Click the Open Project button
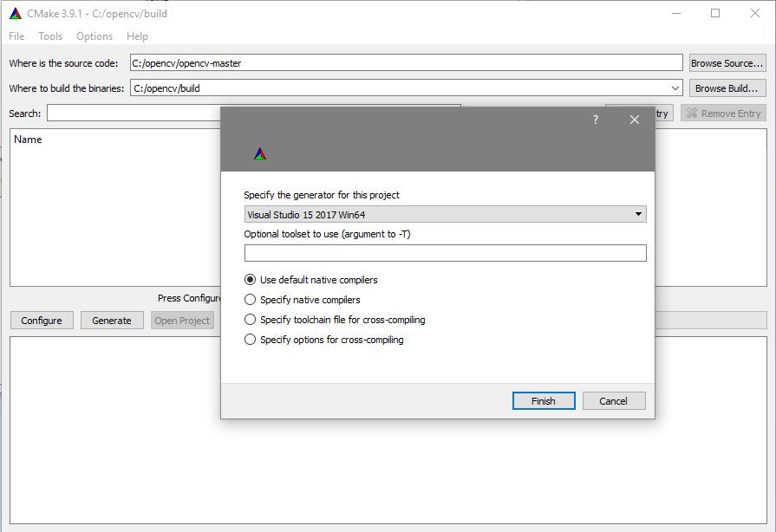Viewport: 776px width, 532px height. [x=182, y=321]
